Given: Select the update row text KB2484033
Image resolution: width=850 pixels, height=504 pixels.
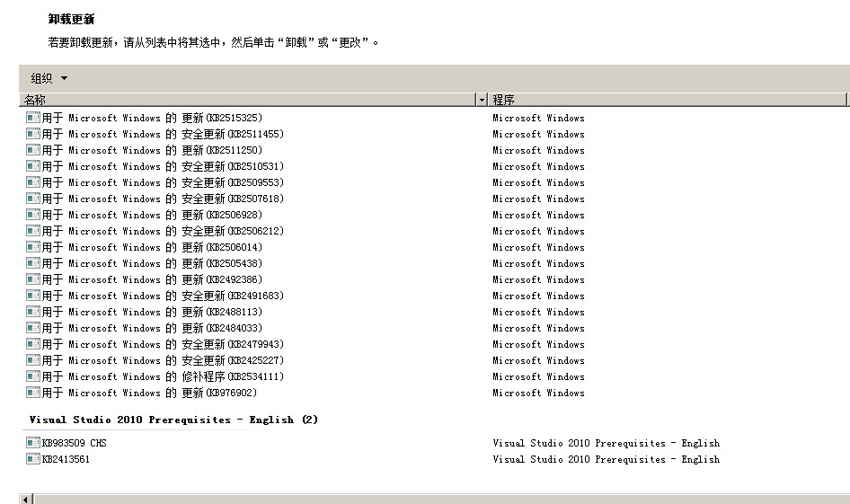Looking at the screenshot, I should click(153, 329).
